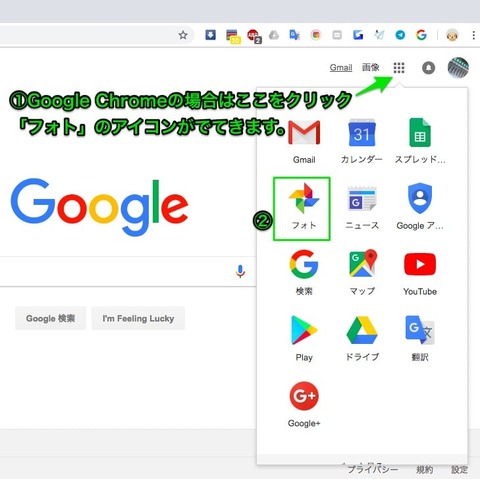
Task: Open the 設定 footer link
Action: click(459, 470)
